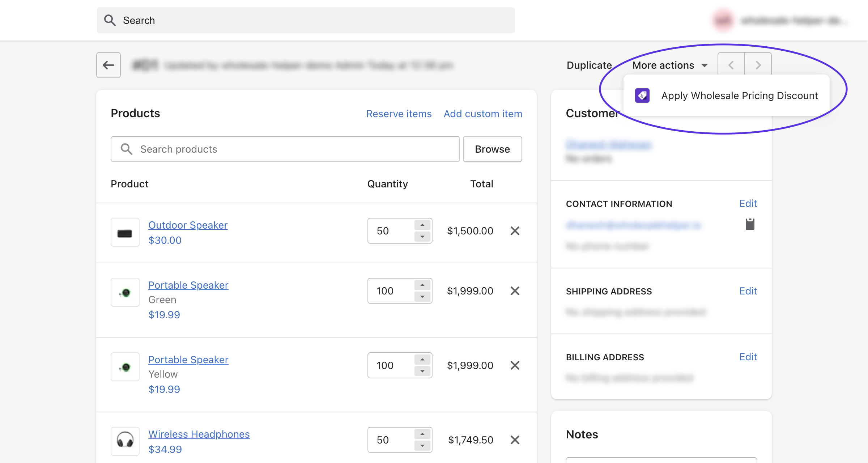The height and width of the screenshot is (463, 868).
Task: Copy customer email with the clipboard icon
Action: click(750, 224)
